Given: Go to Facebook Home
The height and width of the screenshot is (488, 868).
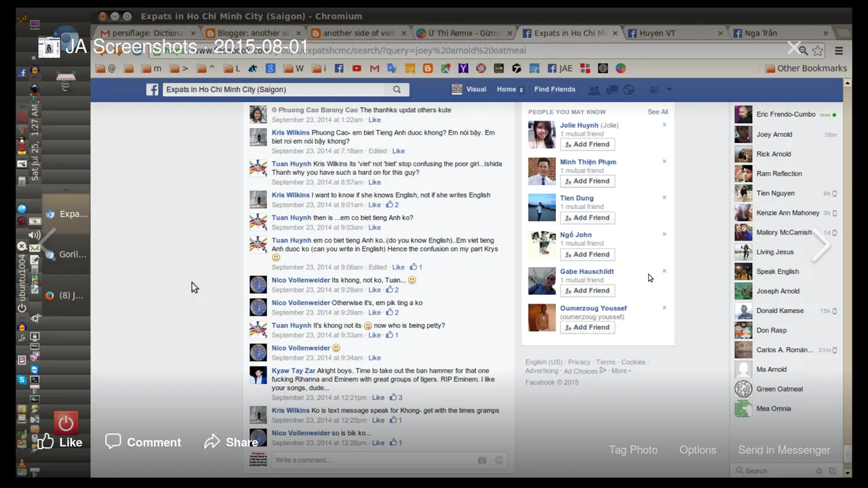Looking at the screenshot, I should (x=507, y=89).
